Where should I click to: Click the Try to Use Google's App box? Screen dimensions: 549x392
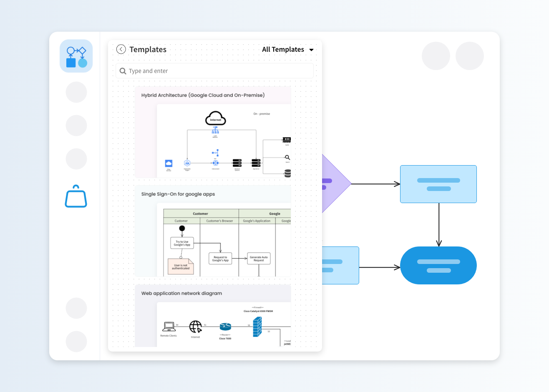click(182, 243)
